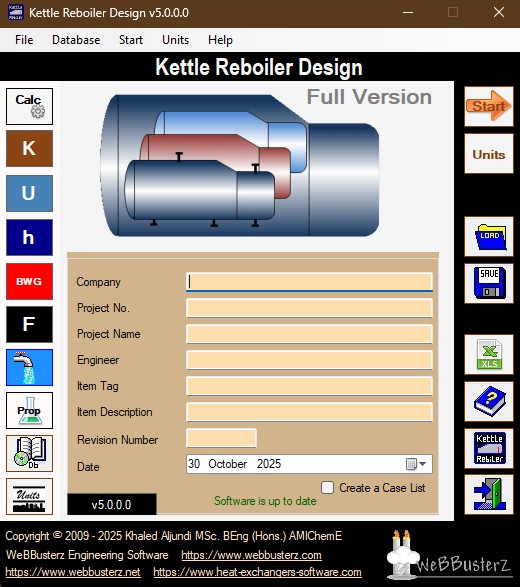
Task: Open the Database menu
Action: (76, 40)
